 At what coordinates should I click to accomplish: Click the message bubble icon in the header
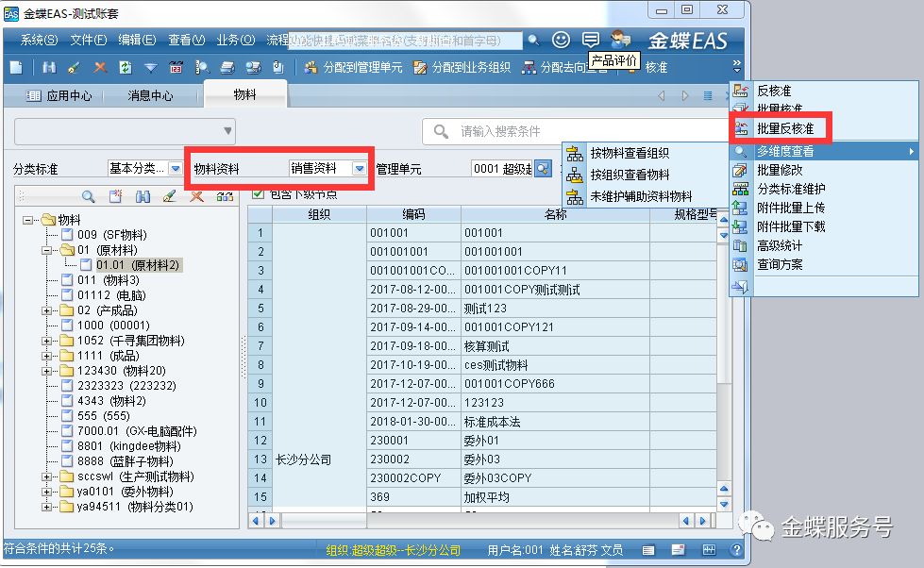(591, 40)
